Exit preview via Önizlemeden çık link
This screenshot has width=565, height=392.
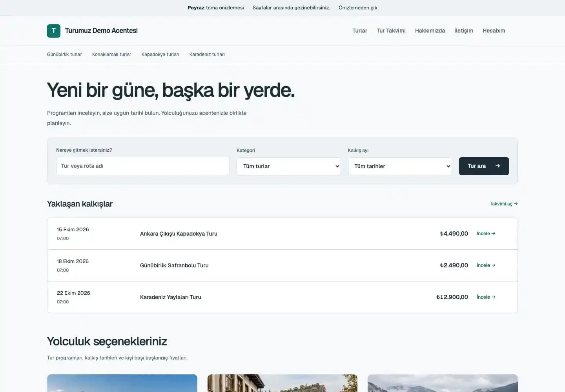[x=358, y=8]
